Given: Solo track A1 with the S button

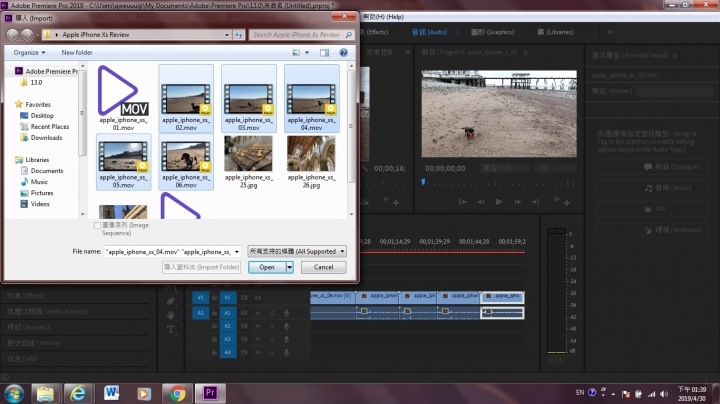Looking at the screenshot, I should point(272,313).
